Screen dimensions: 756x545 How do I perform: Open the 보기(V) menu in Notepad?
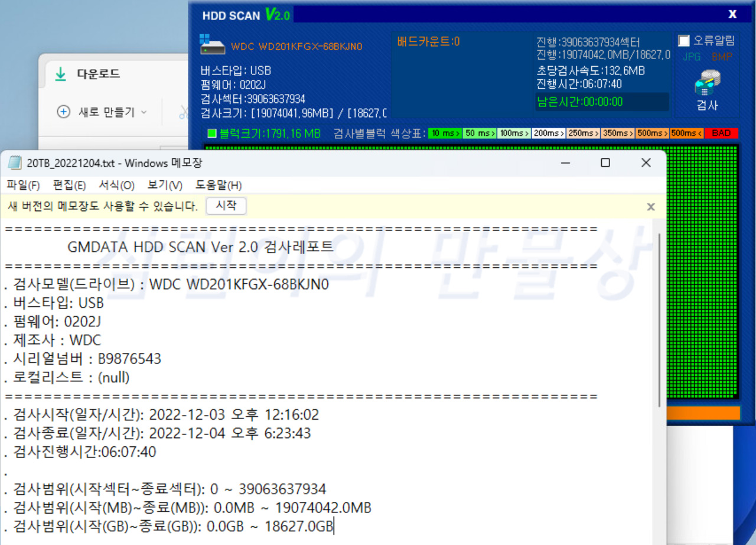[x=165, y=186]
